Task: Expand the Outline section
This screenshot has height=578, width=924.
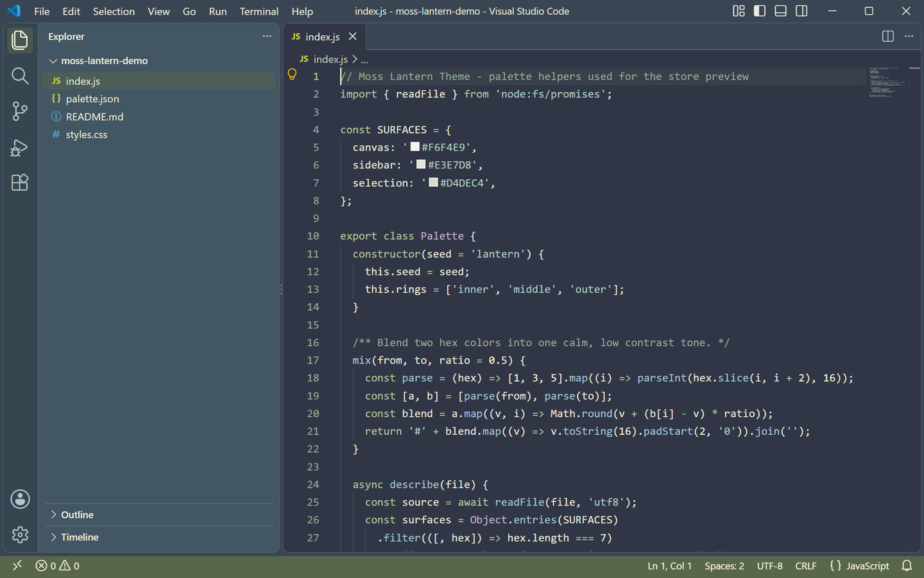Action: point(53,515)
